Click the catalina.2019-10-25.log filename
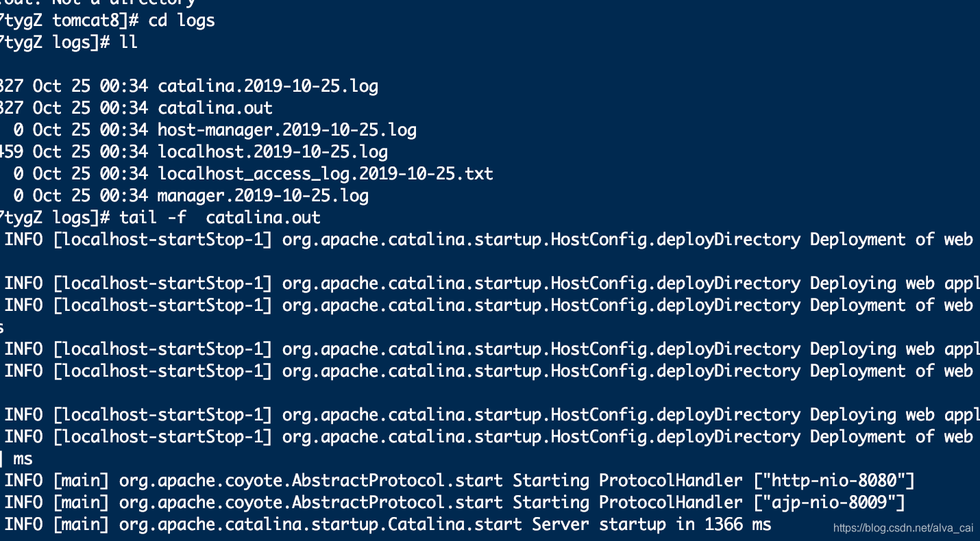 click(268, 86)
